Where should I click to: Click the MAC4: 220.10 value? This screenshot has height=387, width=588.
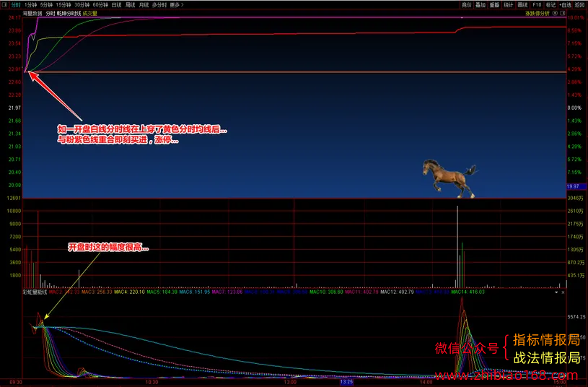(x=129, y=292)
